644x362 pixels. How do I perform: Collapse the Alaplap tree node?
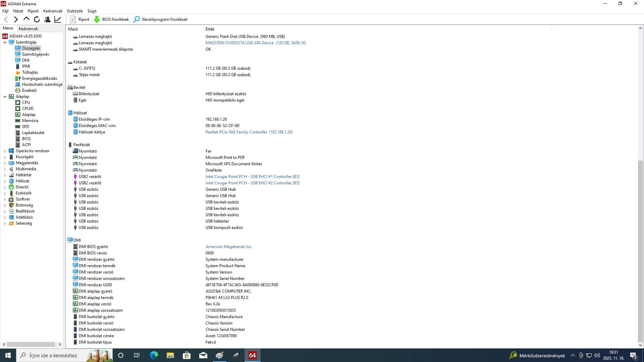click(x=5, y=97)
